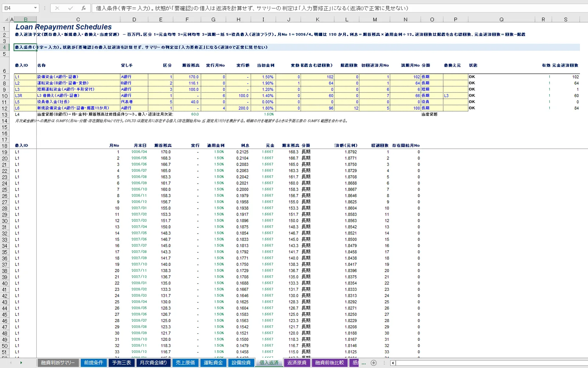Screen dimensions: 588x368
Task: Switch to the 運転資金 sheet tab
Action: (213, 363)
